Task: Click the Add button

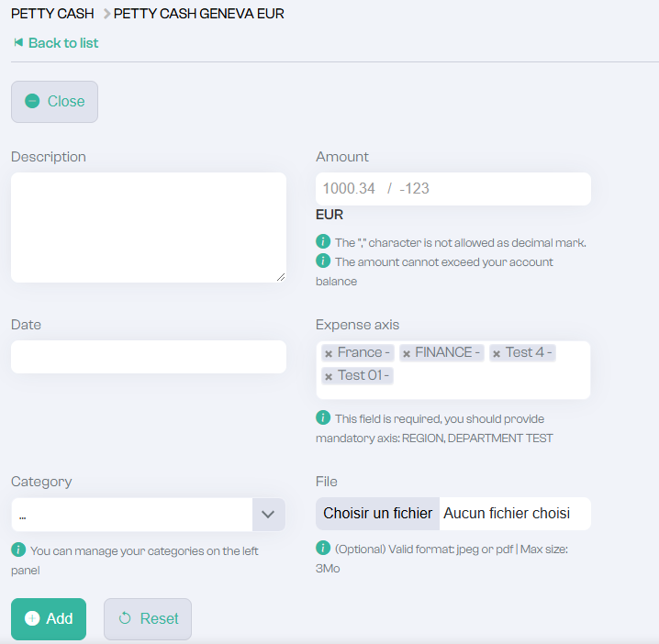Action: [49, 619]
